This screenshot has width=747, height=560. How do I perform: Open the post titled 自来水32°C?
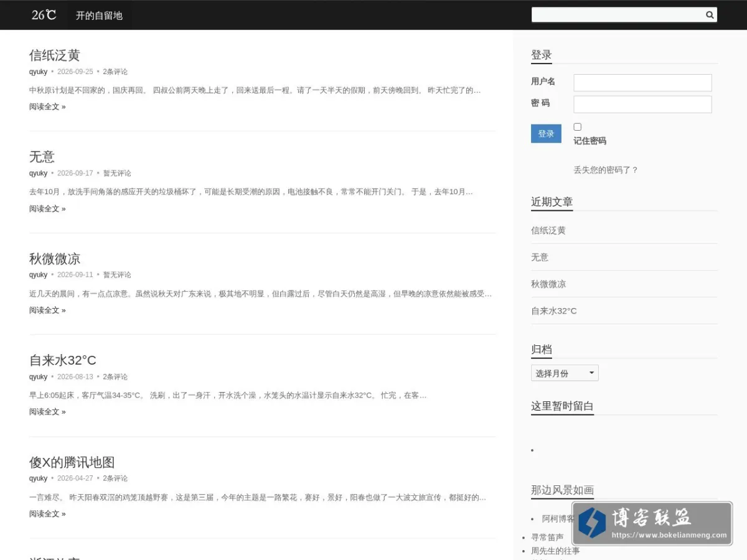pos(63,360)
